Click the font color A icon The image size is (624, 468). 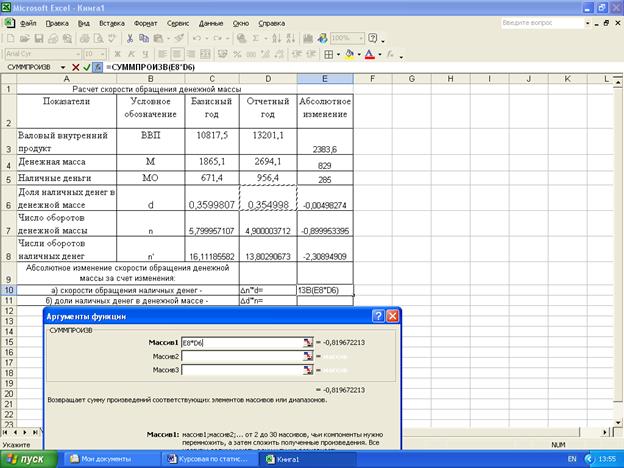coord(368,53)
